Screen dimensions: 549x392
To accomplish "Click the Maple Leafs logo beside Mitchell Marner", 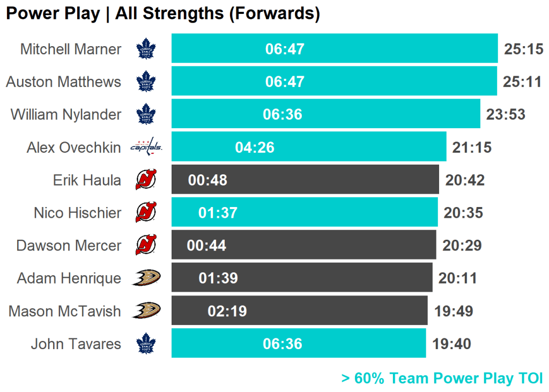I will pos(145,49).
